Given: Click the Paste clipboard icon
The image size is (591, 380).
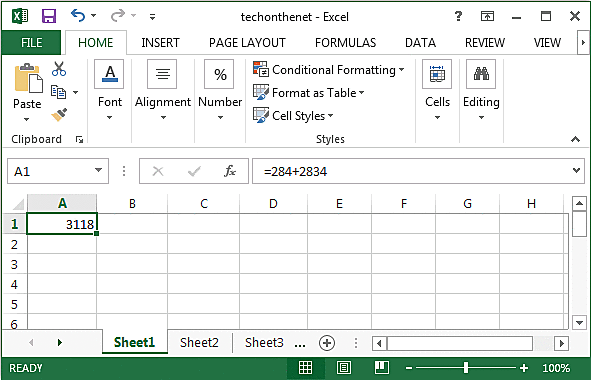Looking at the screenshot, I should [x=28, y=78].
